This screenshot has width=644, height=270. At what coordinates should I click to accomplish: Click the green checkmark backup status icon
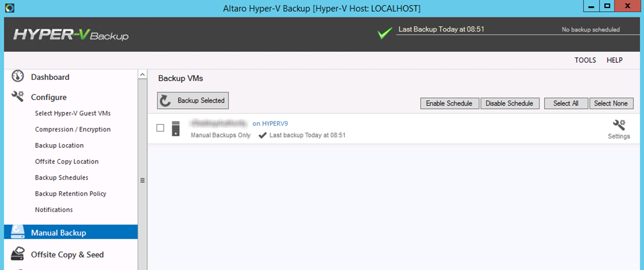[x=385, y=33]
